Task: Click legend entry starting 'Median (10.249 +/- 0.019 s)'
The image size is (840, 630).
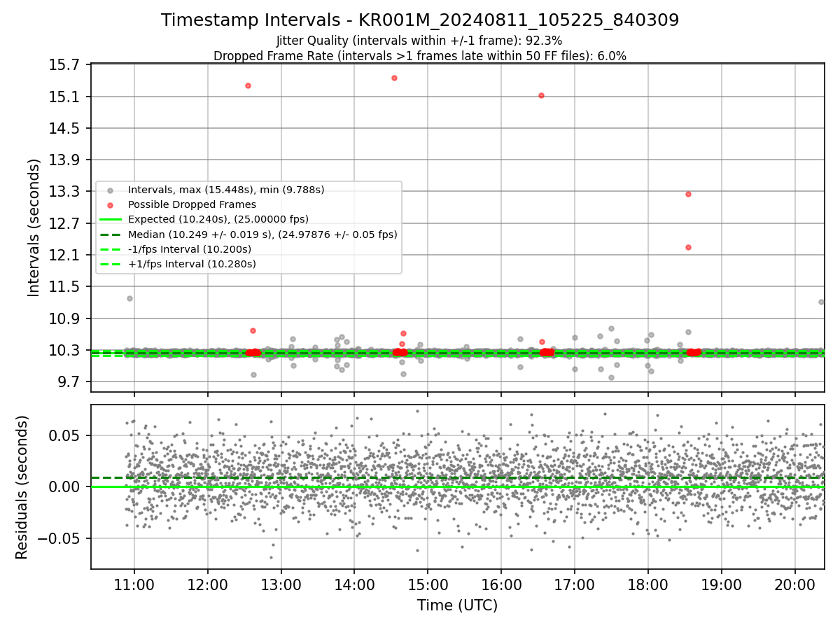Action: (262, 234)
